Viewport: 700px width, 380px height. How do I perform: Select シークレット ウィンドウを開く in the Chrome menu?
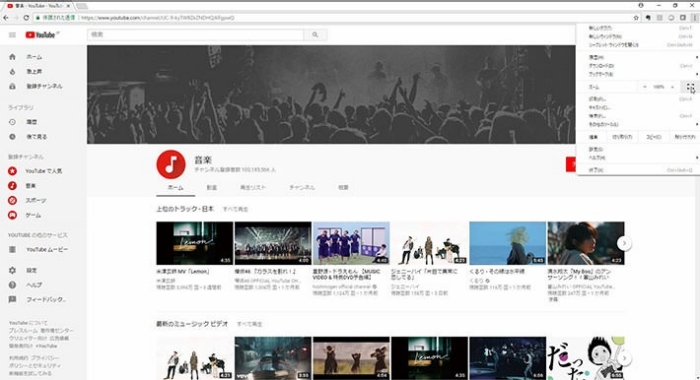click(x=638, y=45)
